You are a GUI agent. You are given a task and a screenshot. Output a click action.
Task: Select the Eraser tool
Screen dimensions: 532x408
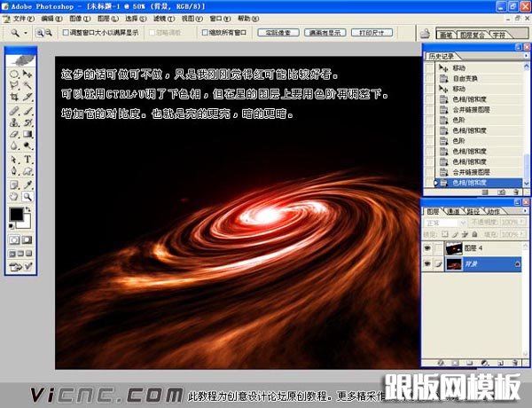tap(14, 134)
